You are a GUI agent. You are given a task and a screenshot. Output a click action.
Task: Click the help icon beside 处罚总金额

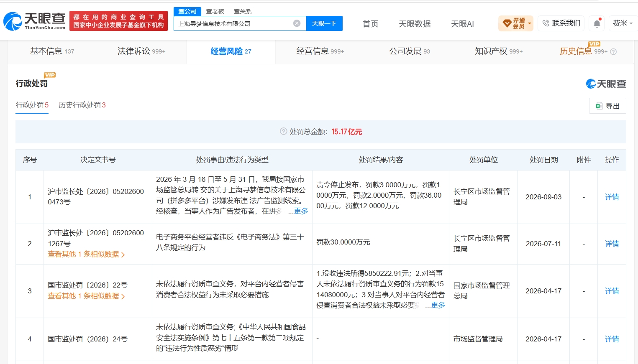[x=283, y=132]
